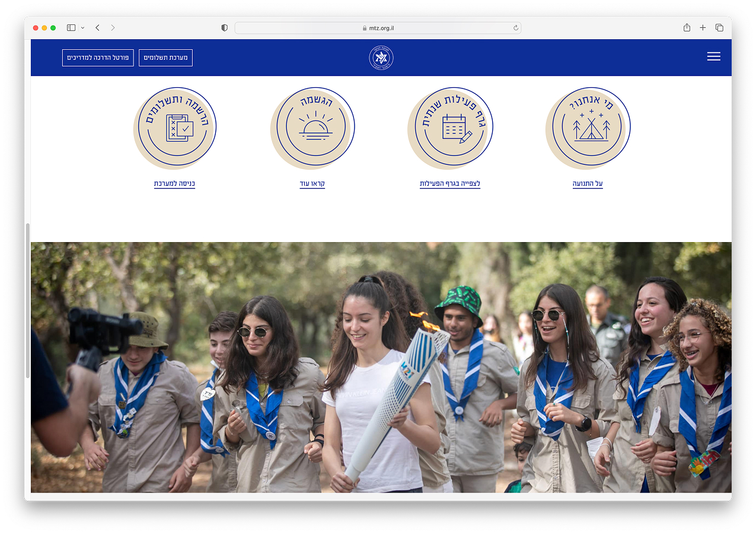
Task: Open the hamburger menu
Action: pyautogui.click(x=713, y=56)
